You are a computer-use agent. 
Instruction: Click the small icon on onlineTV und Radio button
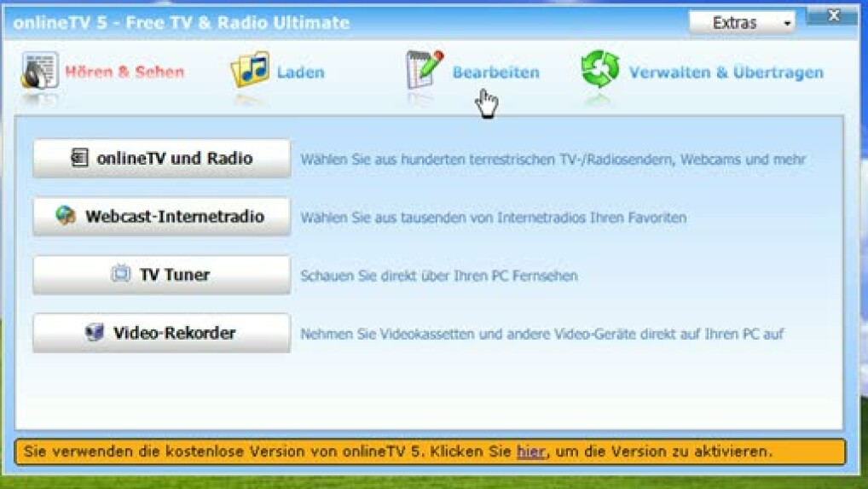(79, 158)
